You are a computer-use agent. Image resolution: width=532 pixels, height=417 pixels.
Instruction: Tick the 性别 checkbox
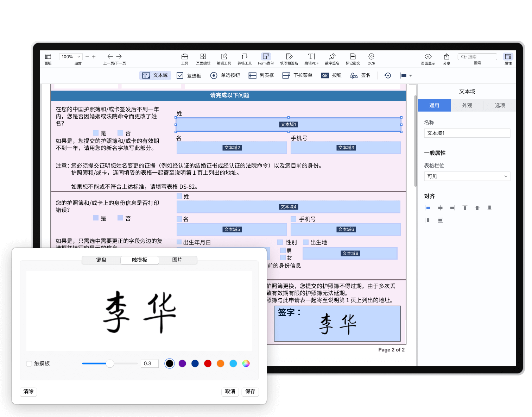pyautogui.click(x=280, y=242)
